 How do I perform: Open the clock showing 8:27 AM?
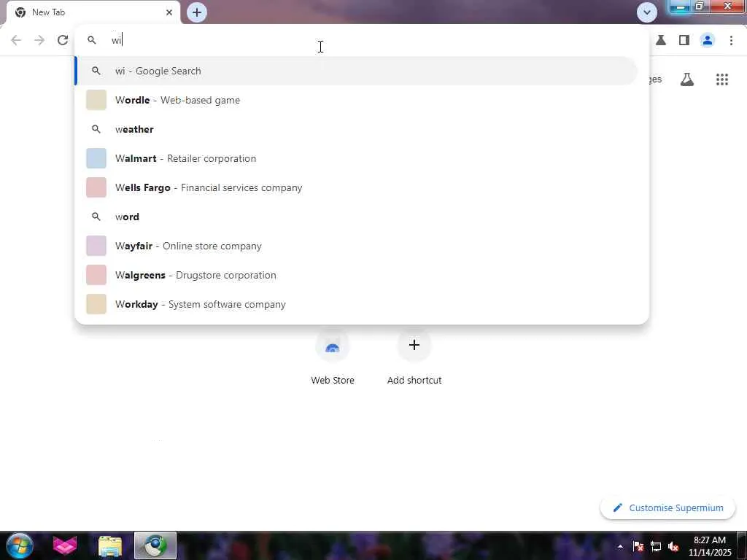coord(709,546)
